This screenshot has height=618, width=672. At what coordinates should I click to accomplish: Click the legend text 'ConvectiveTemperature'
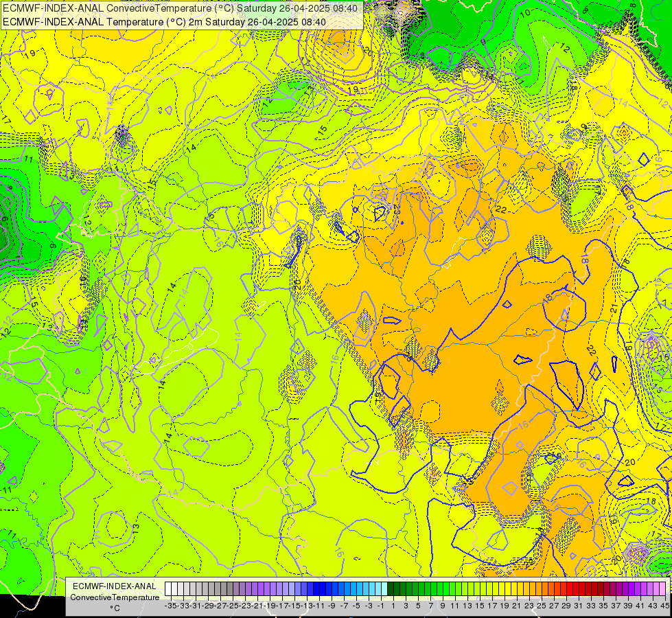[x=115, y=597]
